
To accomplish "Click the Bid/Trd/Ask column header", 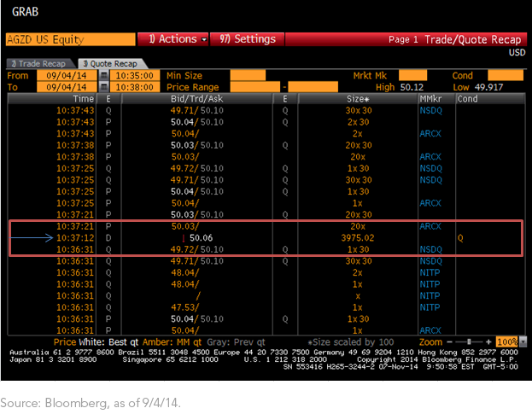I will pyautogui.click(x=196, y=99).
